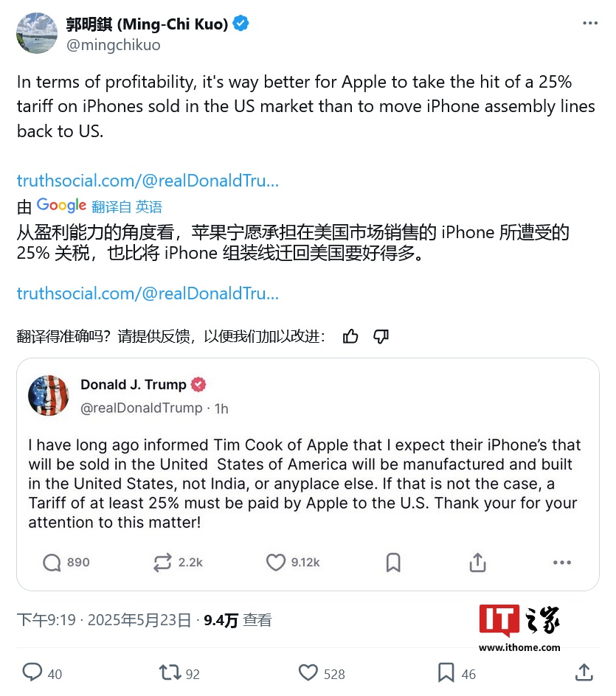Screen dimensions: 616x696
Task: Like the quoted post with 9.12k likes
Action: tap(275, 563)
